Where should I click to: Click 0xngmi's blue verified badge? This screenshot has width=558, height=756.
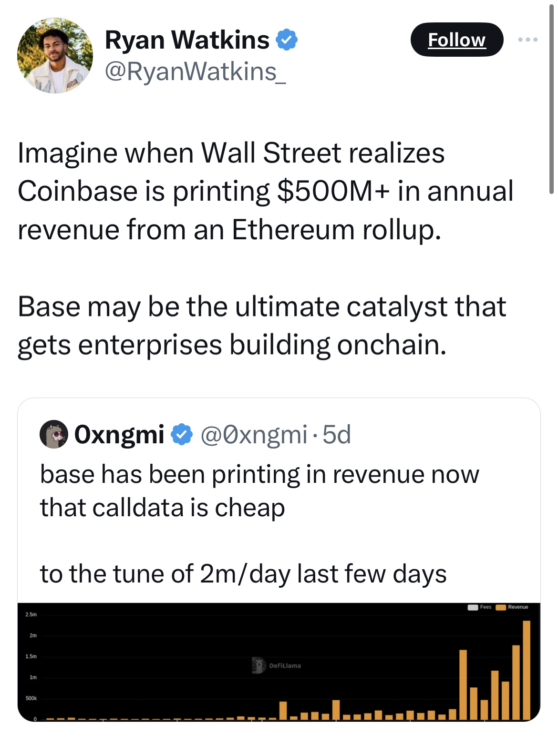tap(181, 434)
